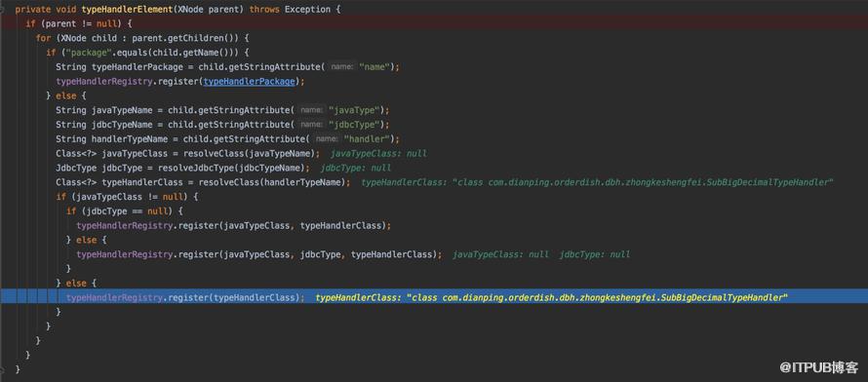Click the "name" string literal argument
Screen dimensions: 868x382
(x=375, y=67)
